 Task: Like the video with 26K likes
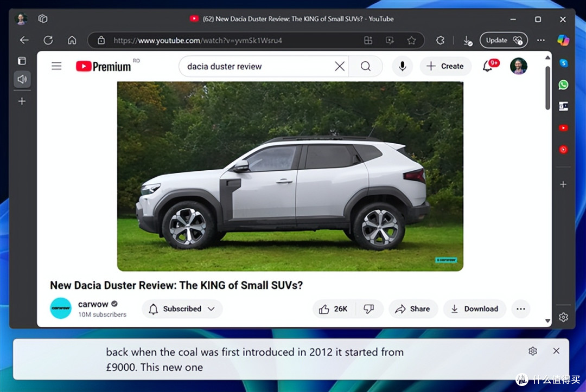pyautogui.click(x=333, y=309)
